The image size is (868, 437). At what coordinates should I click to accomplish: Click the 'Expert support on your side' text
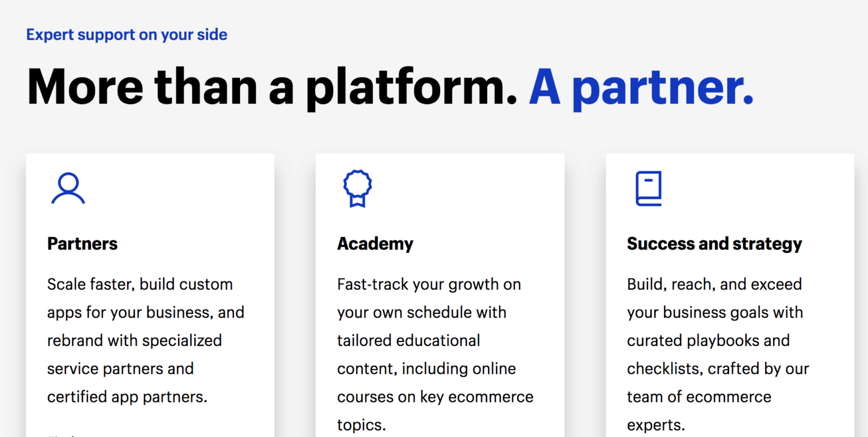(x=127, y=34)
